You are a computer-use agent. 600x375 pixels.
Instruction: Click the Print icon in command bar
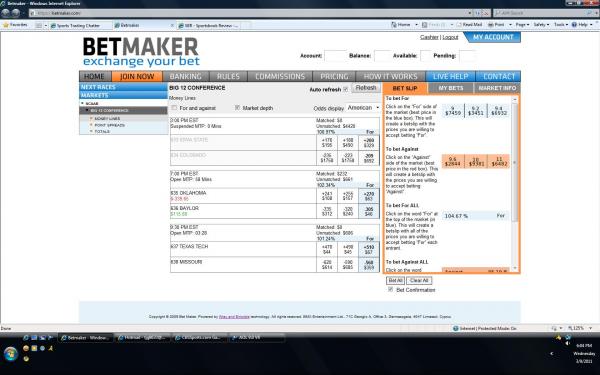[490, 24]
